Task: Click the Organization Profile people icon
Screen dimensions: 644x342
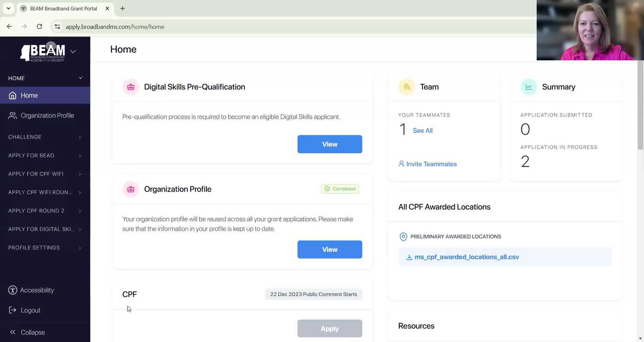Action: coord(12,116)
